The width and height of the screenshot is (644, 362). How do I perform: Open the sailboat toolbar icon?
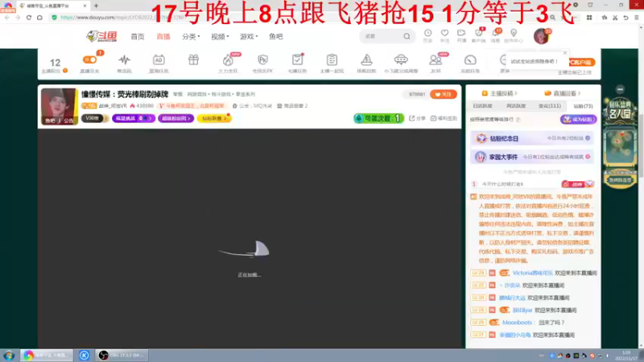coord(366,60)
